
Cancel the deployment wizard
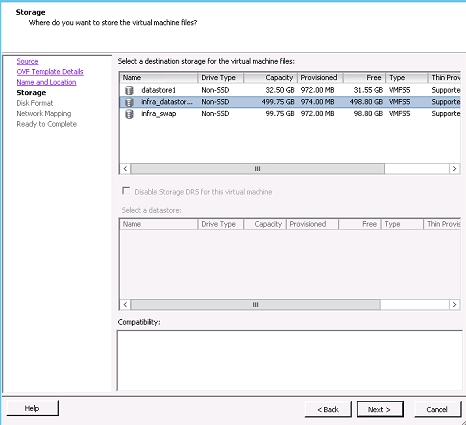437,409
